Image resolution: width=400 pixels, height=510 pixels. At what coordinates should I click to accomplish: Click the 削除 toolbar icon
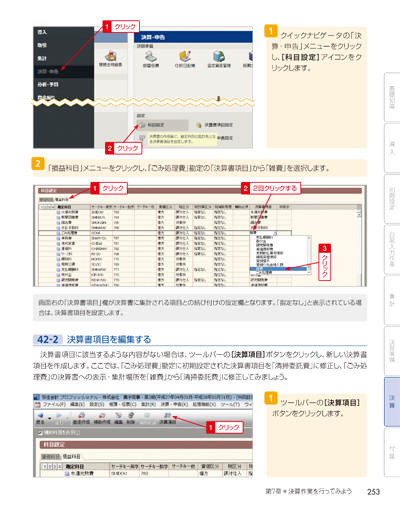[x=131, y=415]
